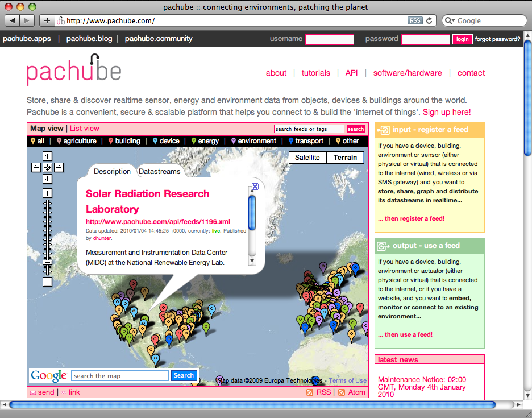The height and width of the screenshot is (418, 532).
Task: Focus the search feeds or tags field
Action: 309,129
